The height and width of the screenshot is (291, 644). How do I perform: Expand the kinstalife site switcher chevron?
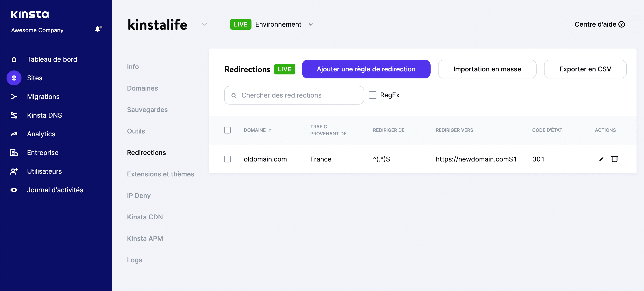click(205, 25)
